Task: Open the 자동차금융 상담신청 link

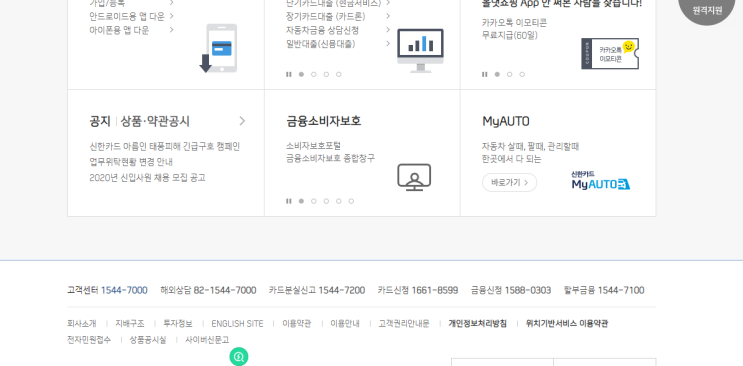Action: pyautogui.click(x=322, y=30)
